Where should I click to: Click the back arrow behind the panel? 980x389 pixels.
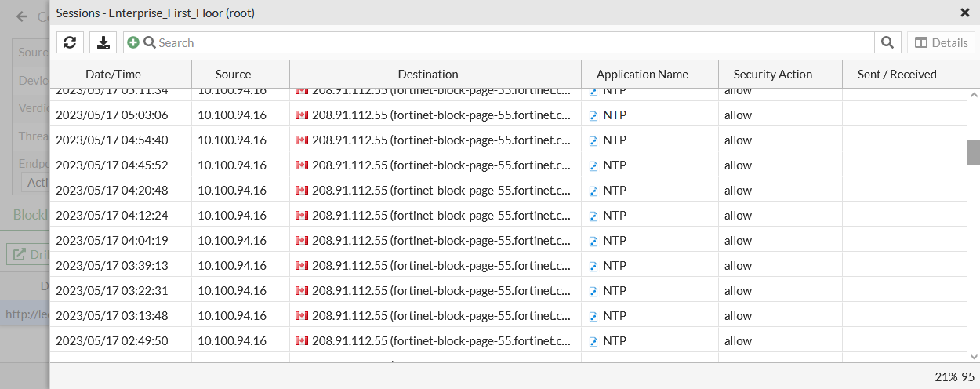pyautogui.click(x=22, y=16)
